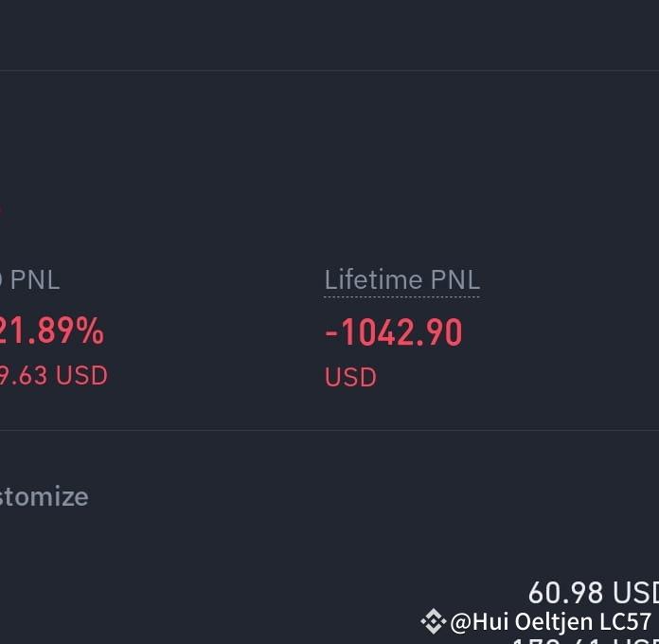Click the percent sign in 21.89%
Screen dimensions: 659x644
click(90, 331)
